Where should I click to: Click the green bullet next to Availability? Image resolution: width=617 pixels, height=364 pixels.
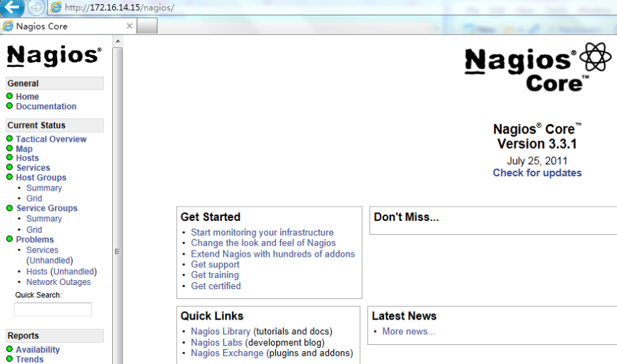pos(10,349)
